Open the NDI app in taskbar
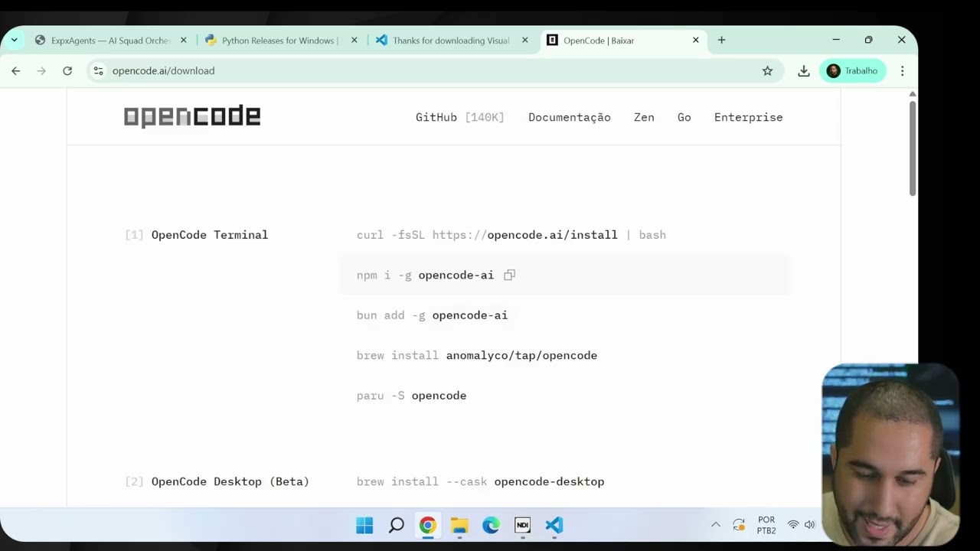980x551 pixels. [522, 525]
